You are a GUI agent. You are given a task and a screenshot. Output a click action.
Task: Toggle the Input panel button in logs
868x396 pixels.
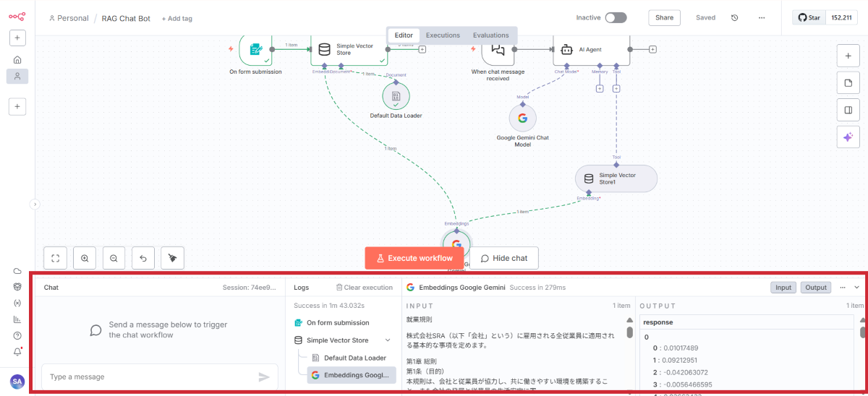click(x=783, y=288)
